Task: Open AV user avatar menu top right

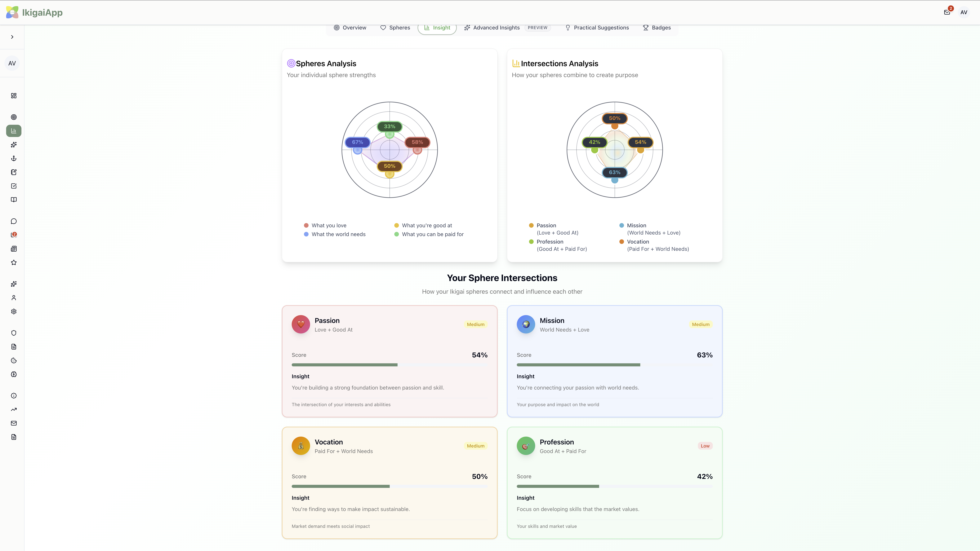Action: point(964,12)
